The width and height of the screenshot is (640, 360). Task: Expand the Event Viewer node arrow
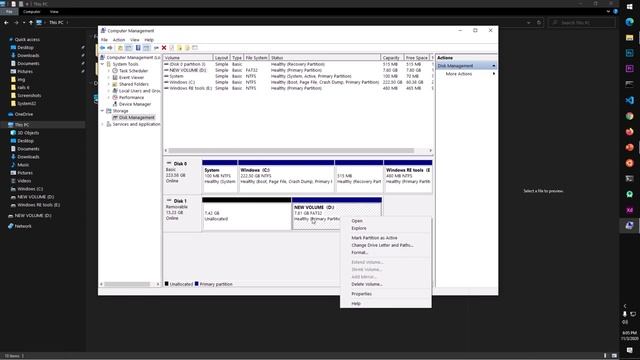109,77
